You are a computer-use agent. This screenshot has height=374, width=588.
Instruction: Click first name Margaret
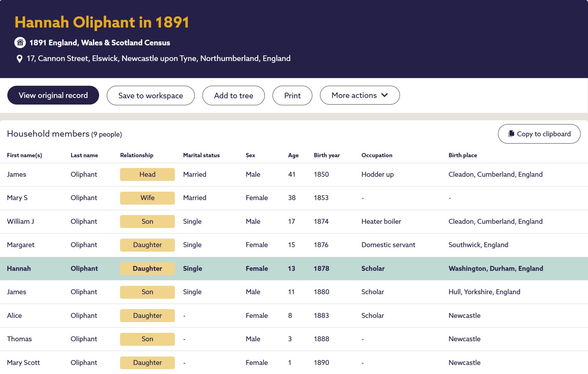21,245
